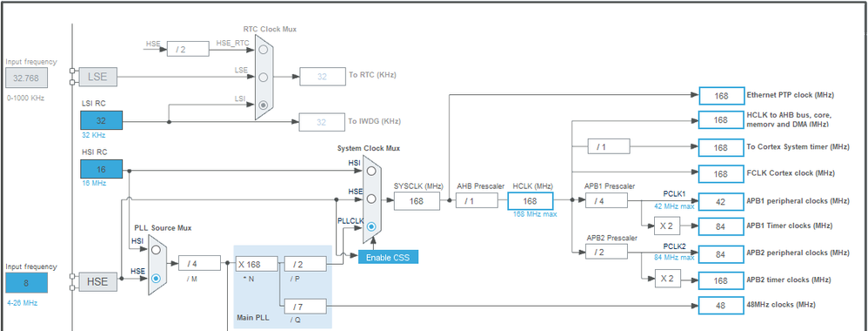
Task: Open the /4 PLL M divider dropdown
Action: [x=199, y=263]
